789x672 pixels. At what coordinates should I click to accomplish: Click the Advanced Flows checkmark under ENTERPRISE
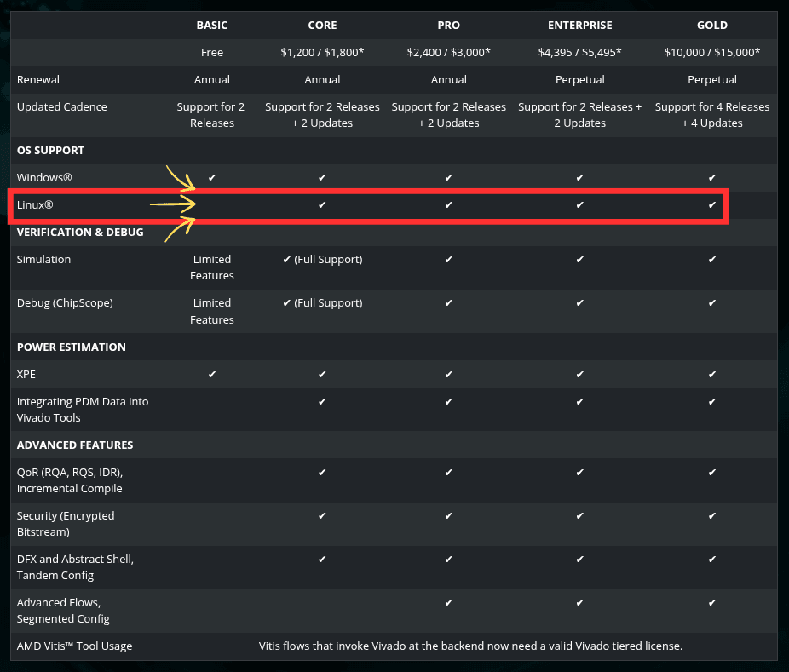(579, 603)
